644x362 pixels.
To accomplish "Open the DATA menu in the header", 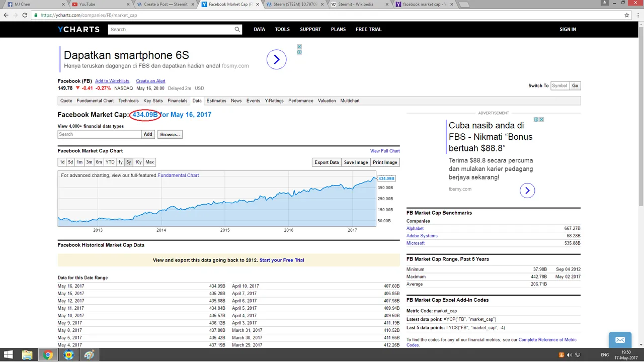I will pyautogui.click(x=259, y=29).
